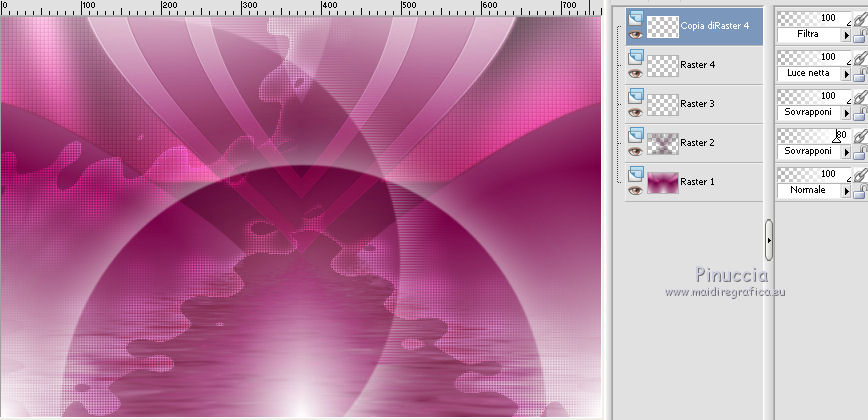868x420 pixels.
Task: Click opacity slider of Raster 4 layer
Action: (x=814, y=58)
